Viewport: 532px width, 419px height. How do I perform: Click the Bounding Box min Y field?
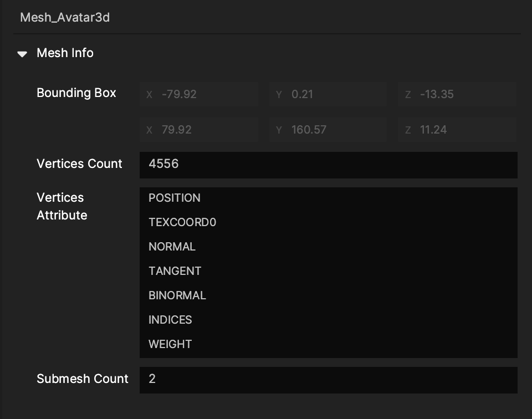(x=328, y=94)
